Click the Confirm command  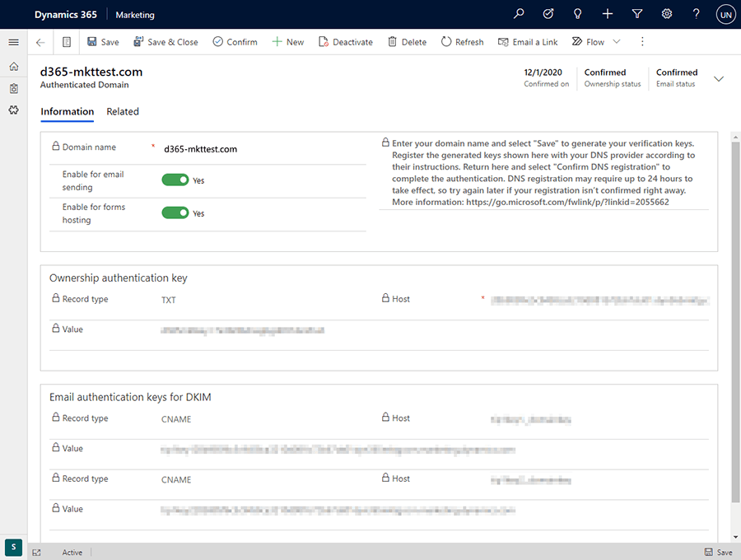tap(235, 42)
